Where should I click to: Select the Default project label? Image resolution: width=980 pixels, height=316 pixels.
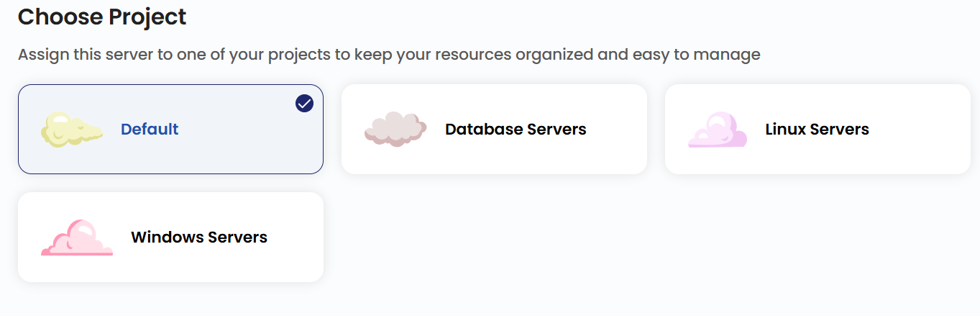tap(150, 130)
